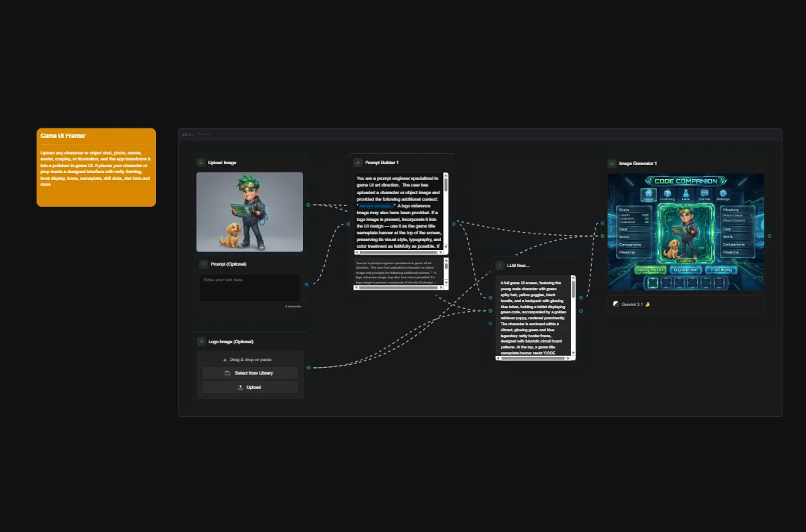Image resolution: width=806 pixels, height=532 pixels.
Task: Click inside the Write your text here field
Action: pyautogui.click(x=250, y=287)
